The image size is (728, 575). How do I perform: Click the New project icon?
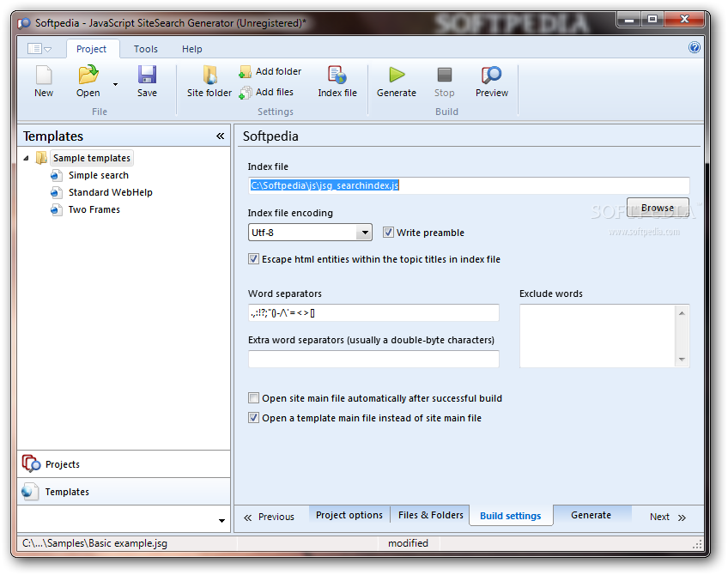[x=44, y=75]
